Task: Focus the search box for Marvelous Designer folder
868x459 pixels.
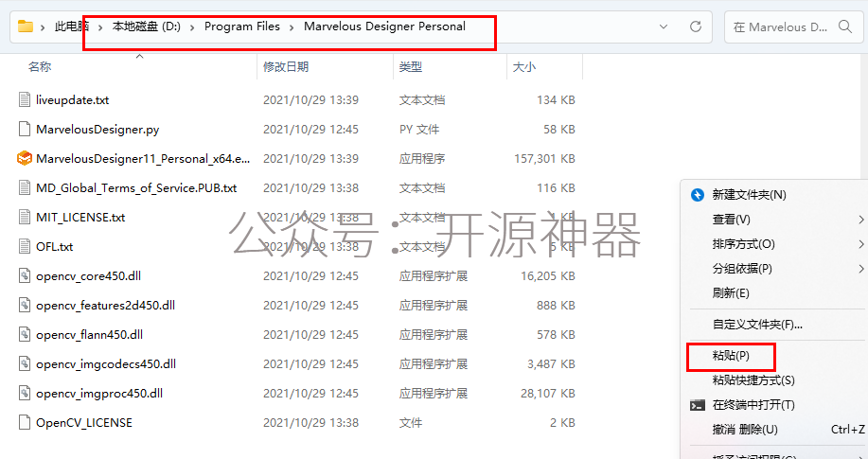Action: (x=795, y=26)
